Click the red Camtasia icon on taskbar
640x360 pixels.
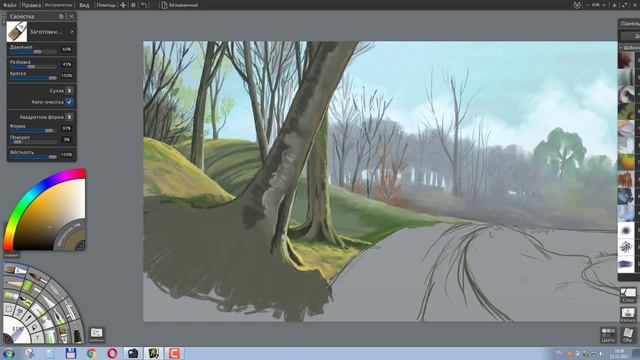coord(174,353)
